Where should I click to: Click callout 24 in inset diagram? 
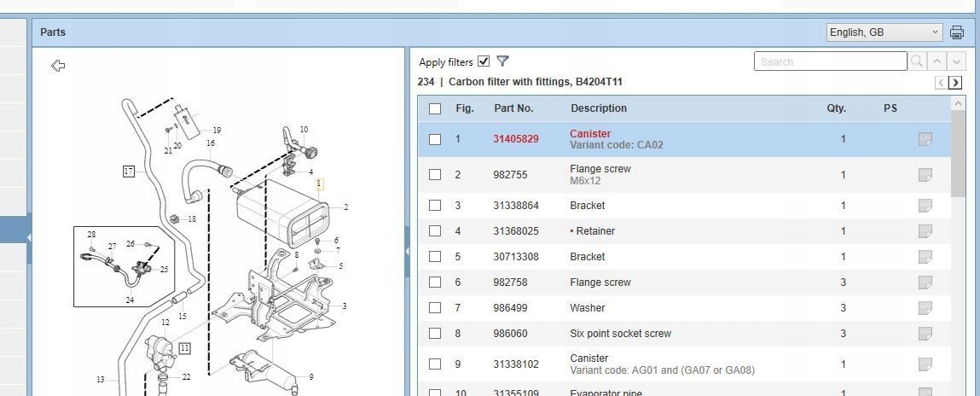pos(130,300)
